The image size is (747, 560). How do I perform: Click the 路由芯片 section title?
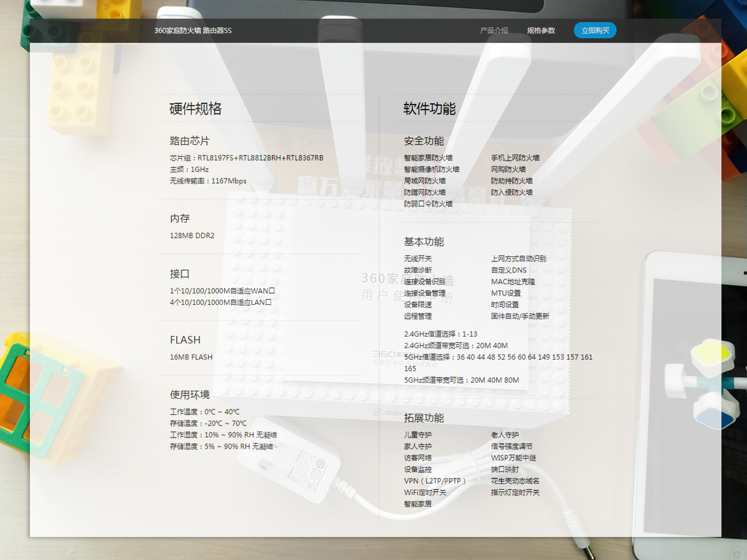pos(190,141)
